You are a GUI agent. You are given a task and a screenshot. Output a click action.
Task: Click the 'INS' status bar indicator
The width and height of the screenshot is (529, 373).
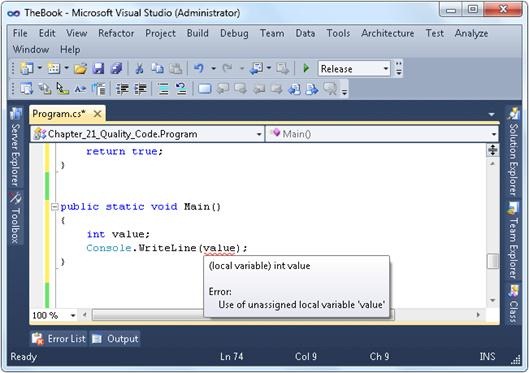(x=487, y=356)
